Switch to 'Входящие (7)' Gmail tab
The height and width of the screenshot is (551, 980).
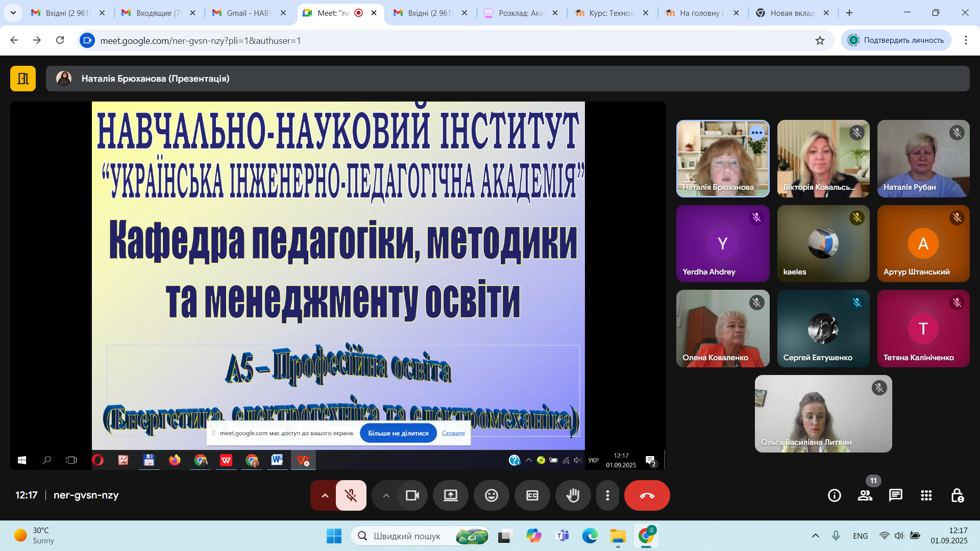158,13
